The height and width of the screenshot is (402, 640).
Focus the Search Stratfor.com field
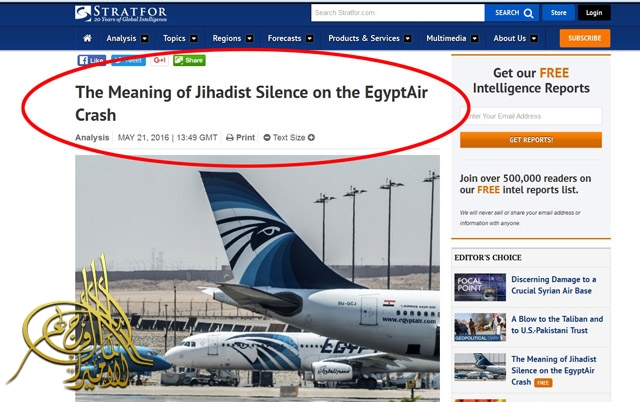[x=398, y=13]
